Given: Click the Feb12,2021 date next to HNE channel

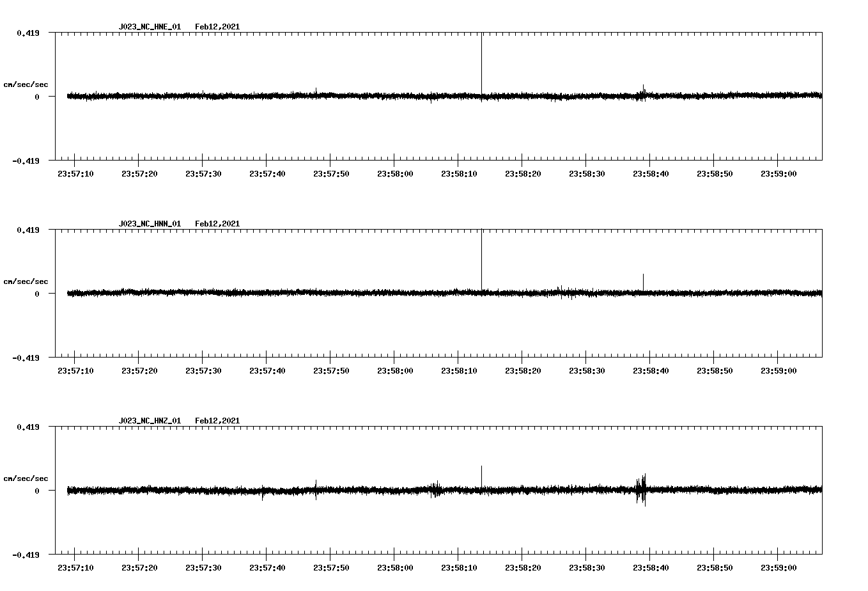Looking at the screenshot, I should 217,27.
